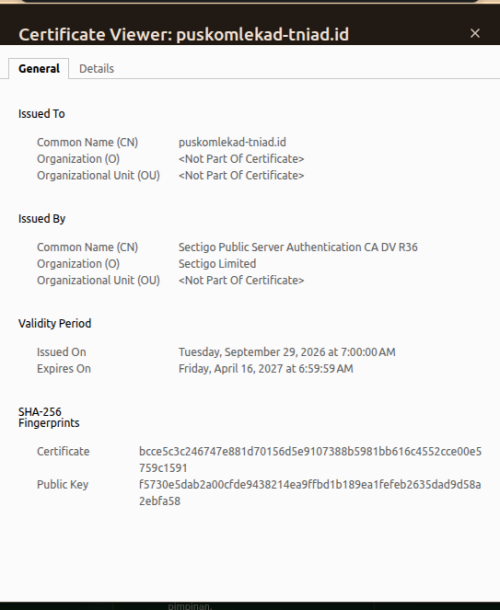Click the Issued To Organization (O) value

coord(241,159)
